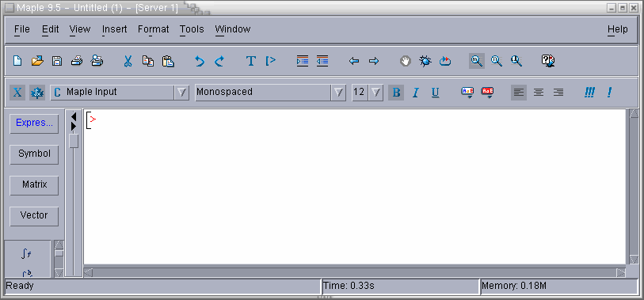Cut selection with the scissors icon
The height and width of the screenshot is (300, 644).
[128, 61]
